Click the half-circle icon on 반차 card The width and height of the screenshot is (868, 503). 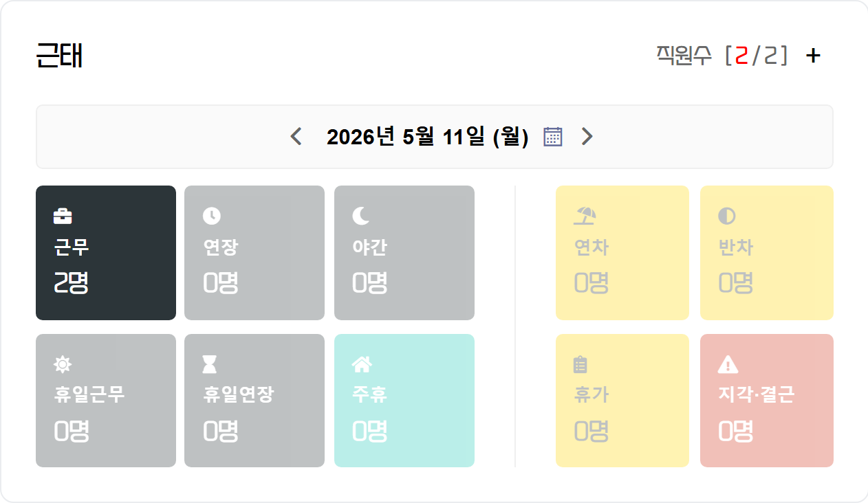[x=727, y=216]
